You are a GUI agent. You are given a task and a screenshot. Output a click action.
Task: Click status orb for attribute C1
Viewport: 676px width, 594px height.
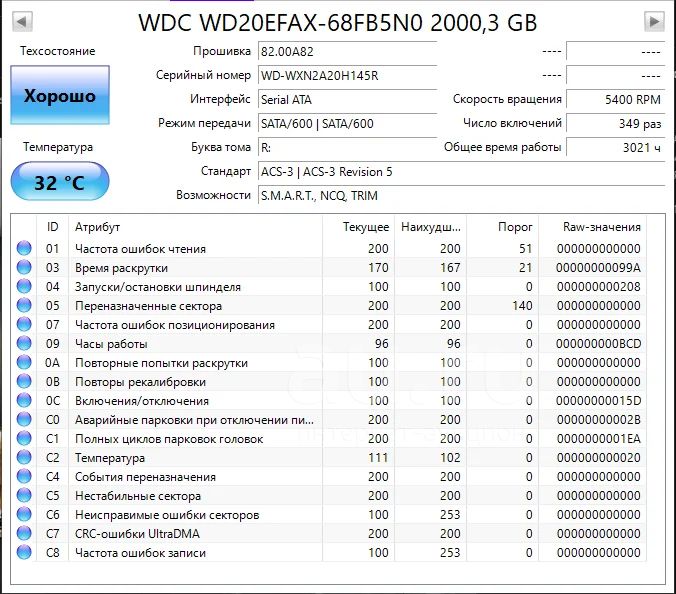click(24, 438)
